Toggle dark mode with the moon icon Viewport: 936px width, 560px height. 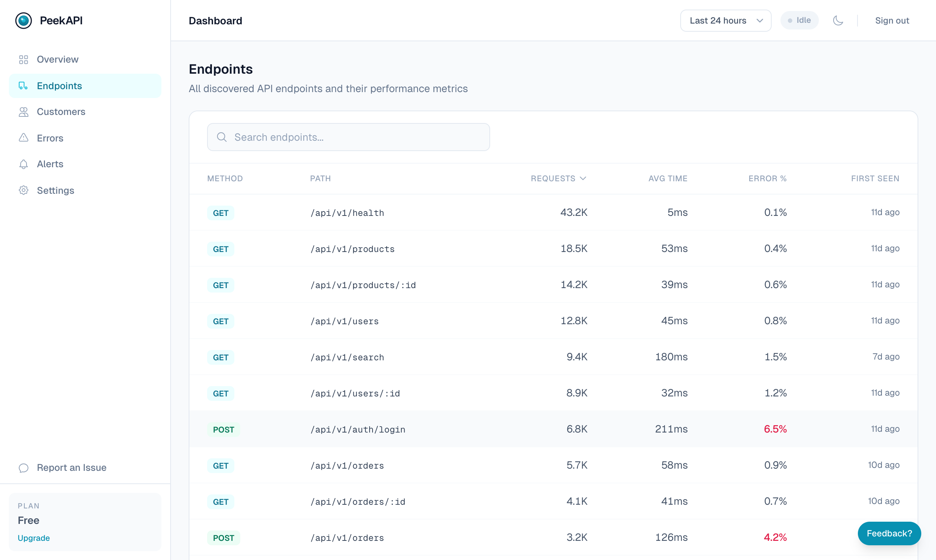point(838,20)
